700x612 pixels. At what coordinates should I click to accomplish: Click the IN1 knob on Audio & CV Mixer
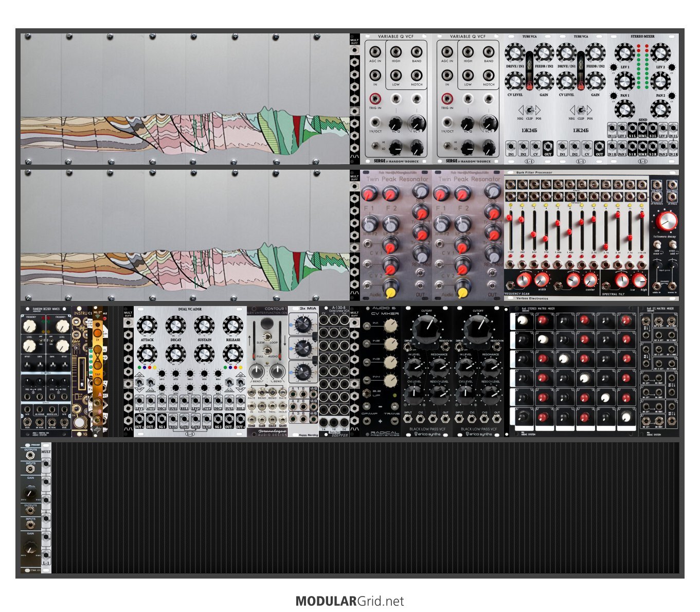coord(391,325)
